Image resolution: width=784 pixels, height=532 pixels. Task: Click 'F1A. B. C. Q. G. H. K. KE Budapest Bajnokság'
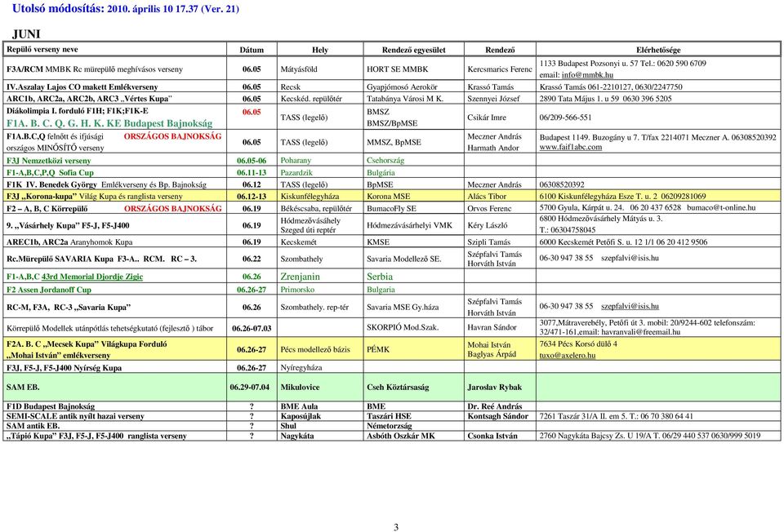109,123
